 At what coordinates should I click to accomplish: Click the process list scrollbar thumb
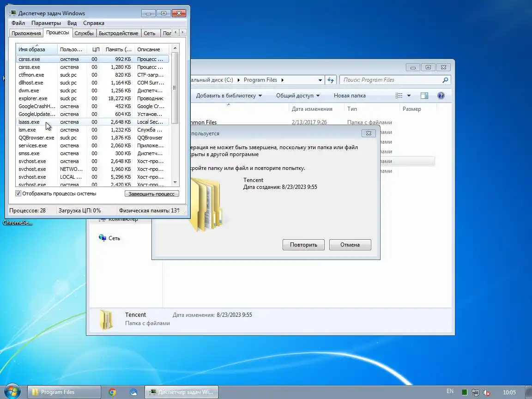point(175,88)
